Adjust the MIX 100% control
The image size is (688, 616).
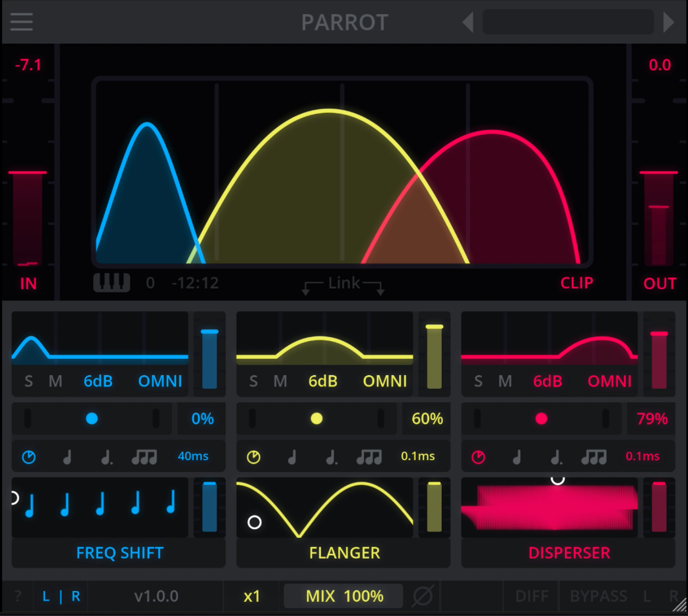(x=344, y=596)
